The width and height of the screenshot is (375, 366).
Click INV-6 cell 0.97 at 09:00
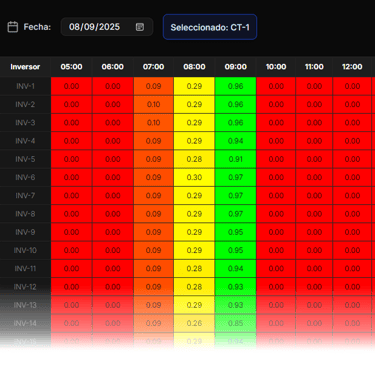236,178
